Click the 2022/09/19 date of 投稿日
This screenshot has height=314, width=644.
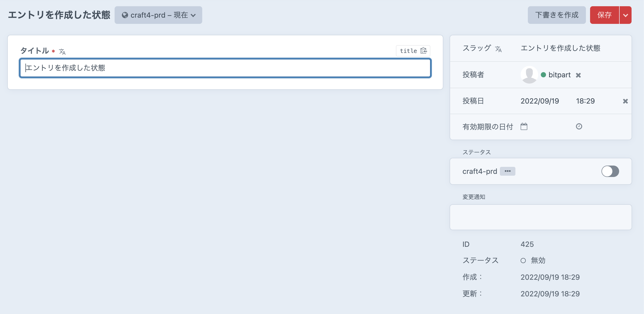(x=540, y=101)
